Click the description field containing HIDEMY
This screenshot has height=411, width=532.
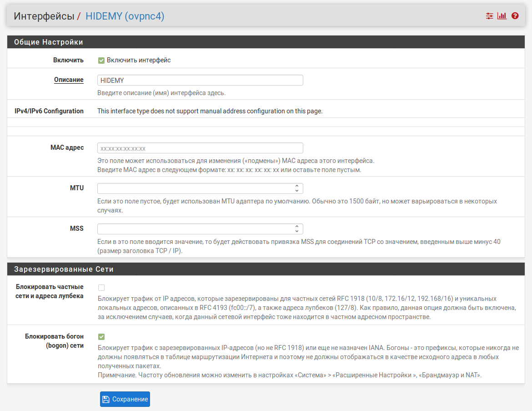coord(200,80)
